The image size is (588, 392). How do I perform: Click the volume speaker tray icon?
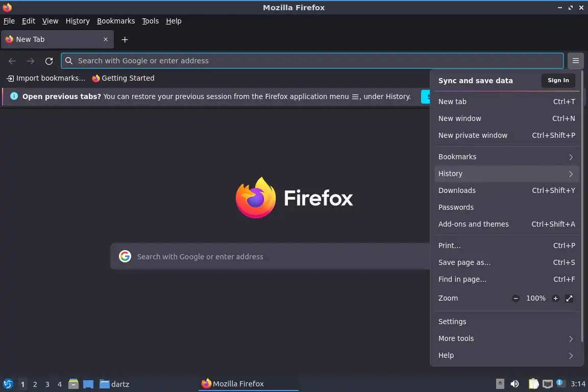tap(514, 384)
